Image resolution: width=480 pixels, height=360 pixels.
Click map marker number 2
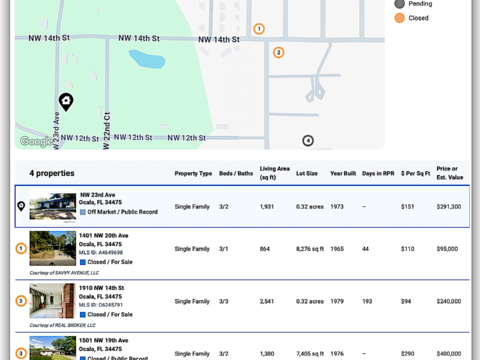coord(279,53)
